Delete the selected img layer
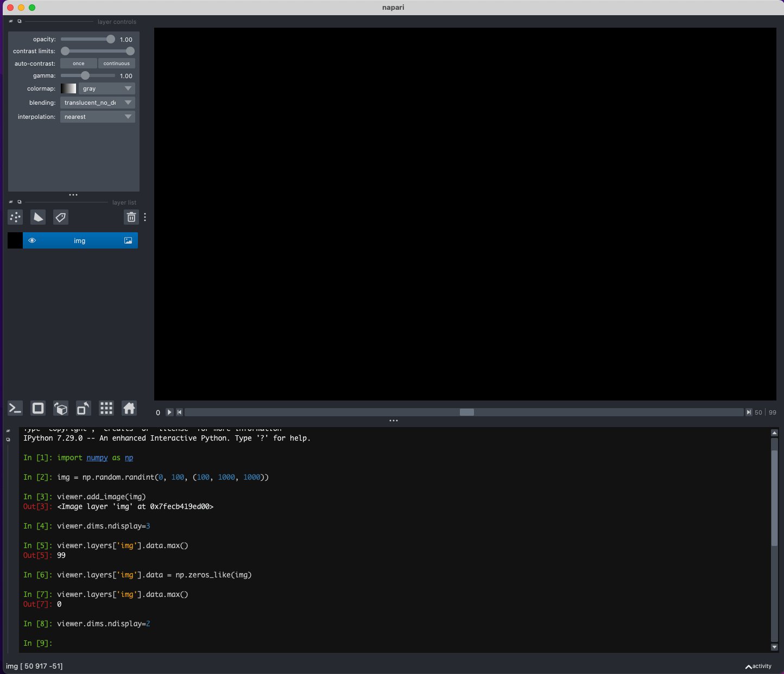The width and height of the screenshot is (784, 674). 131,217
